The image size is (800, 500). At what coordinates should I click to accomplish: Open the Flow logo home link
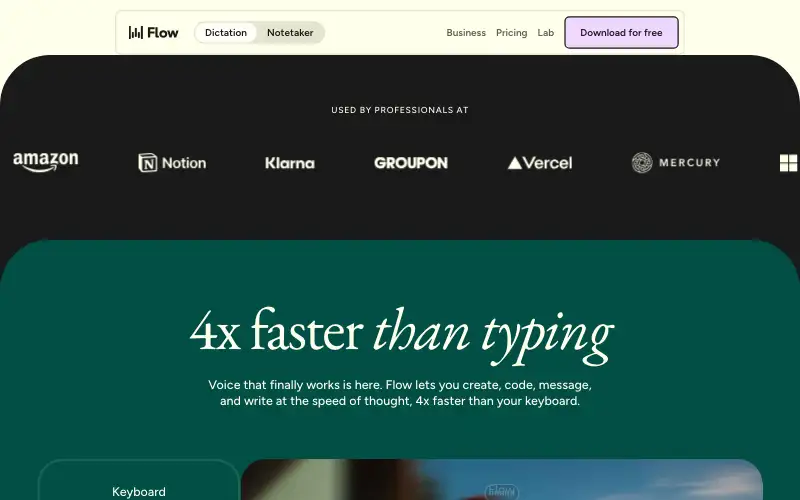click(154, 33)
